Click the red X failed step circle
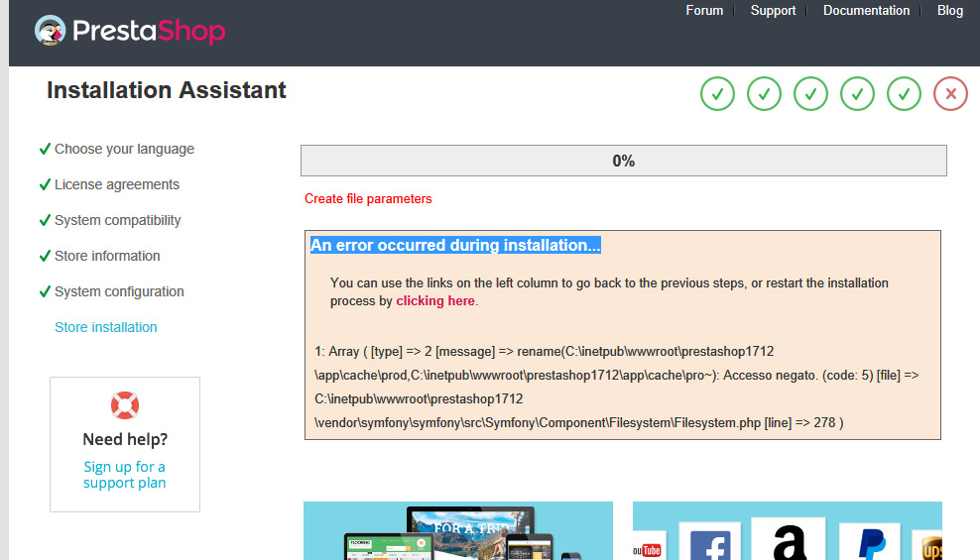The width and height of the screenshot is (980, 560). (x=950, y=93)
